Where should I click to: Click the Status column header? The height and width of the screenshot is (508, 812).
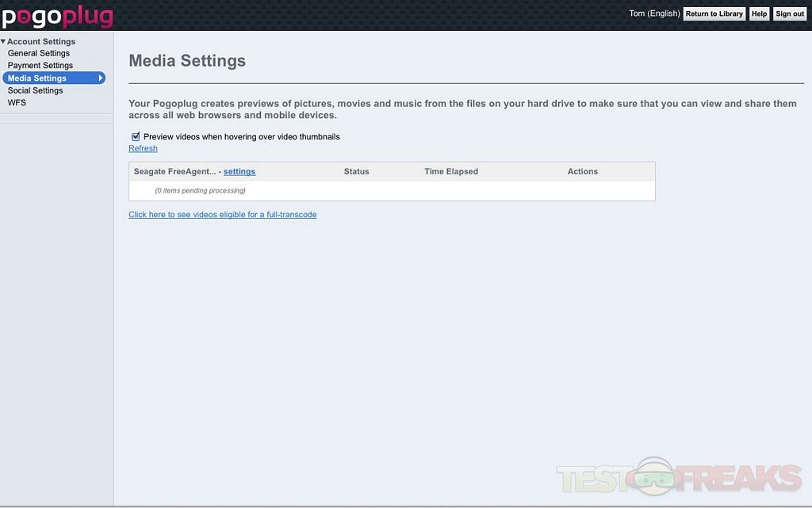pos(356,171)
